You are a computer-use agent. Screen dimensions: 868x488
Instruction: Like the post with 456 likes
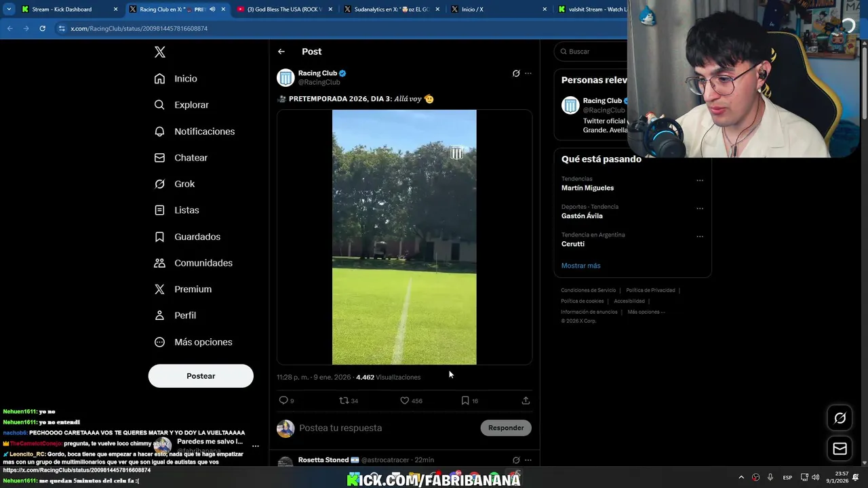pos(405,401)
